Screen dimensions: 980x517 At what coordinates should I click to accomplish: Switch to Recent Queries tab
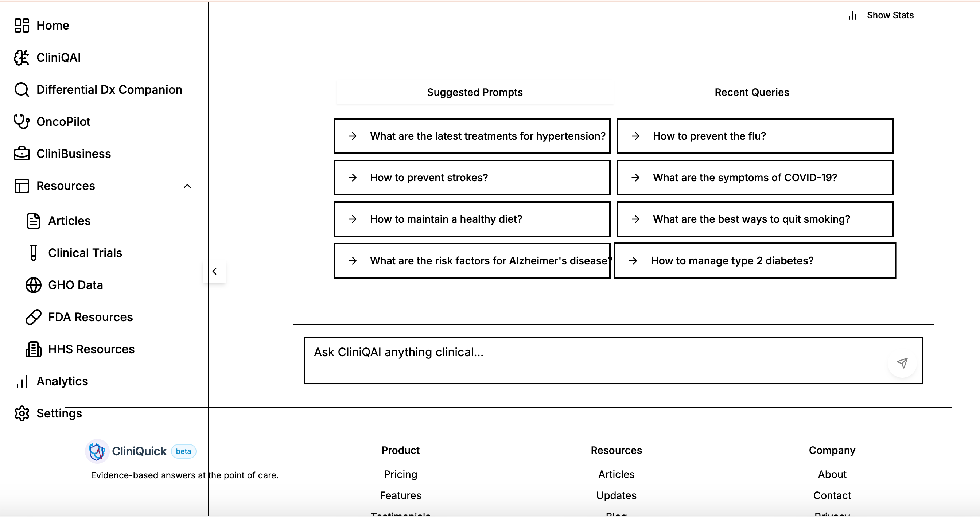click(x=751, y=93)
